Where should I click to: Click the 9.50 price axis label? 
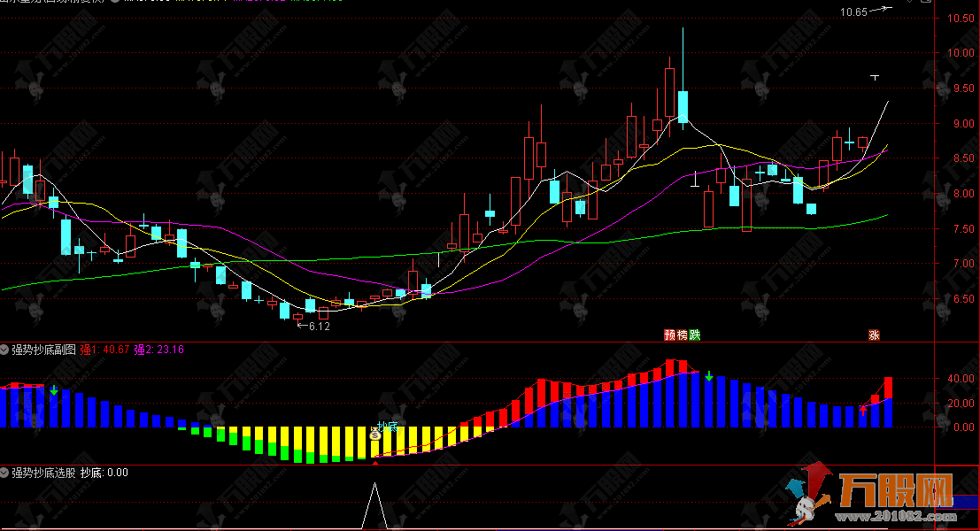(x=963, y=88)
